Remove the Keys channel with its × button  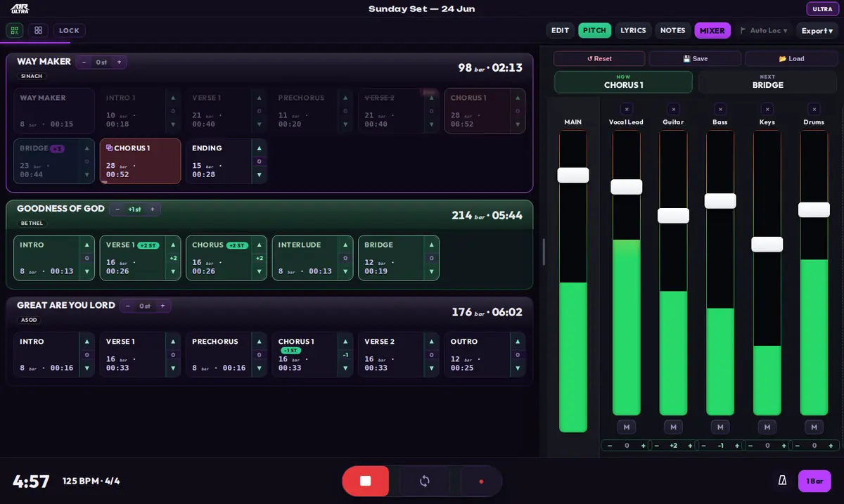point(767,109)
